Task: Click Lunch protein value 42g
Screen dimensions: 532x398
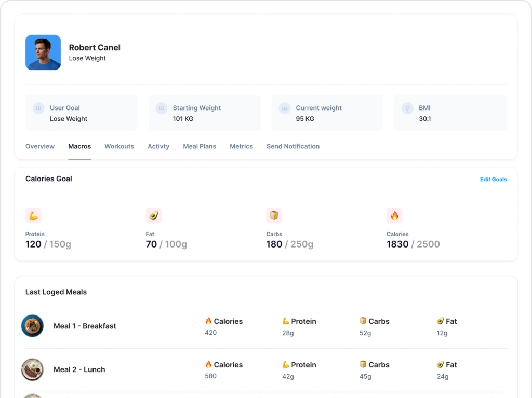Action: (x=288, y=376)
